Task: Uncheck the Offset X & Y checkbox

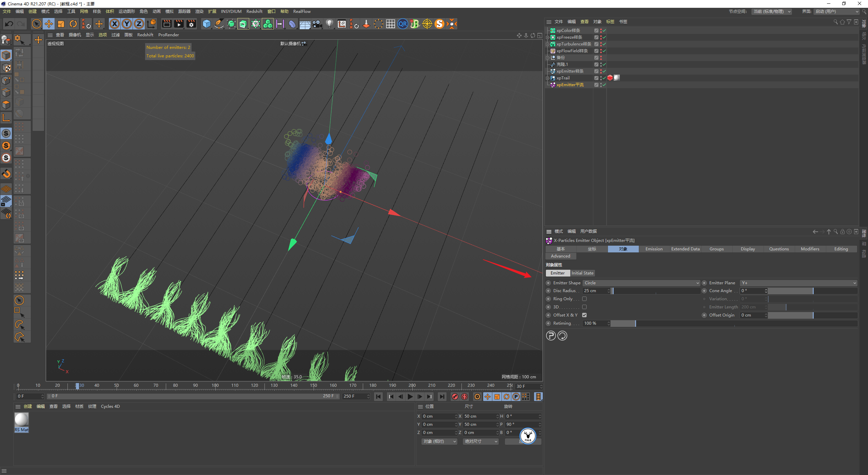Action: [x=584, y=315]
